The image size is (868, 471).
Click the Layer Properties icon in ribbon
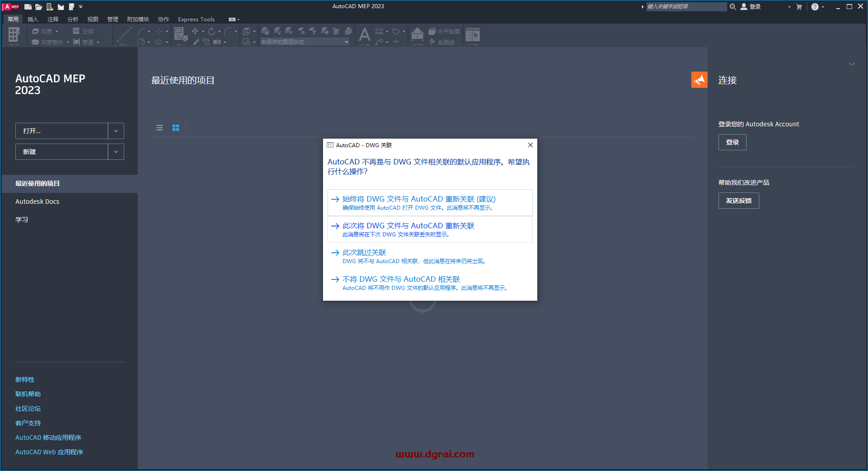coord(265,31)
